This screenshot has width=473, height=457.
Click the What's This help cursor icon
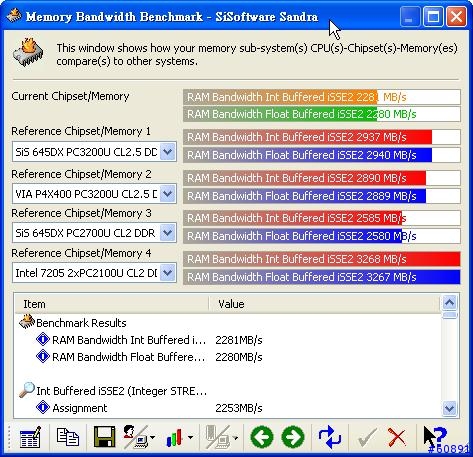435,437
